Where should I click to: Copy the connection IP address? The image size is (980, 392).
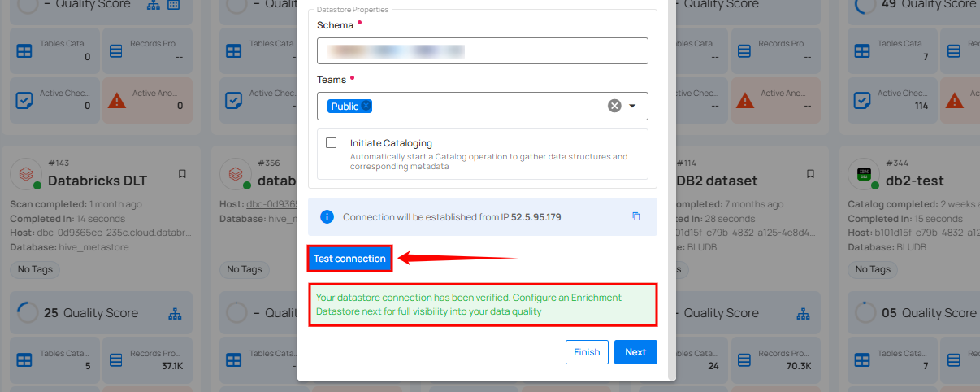pos(636,216)
